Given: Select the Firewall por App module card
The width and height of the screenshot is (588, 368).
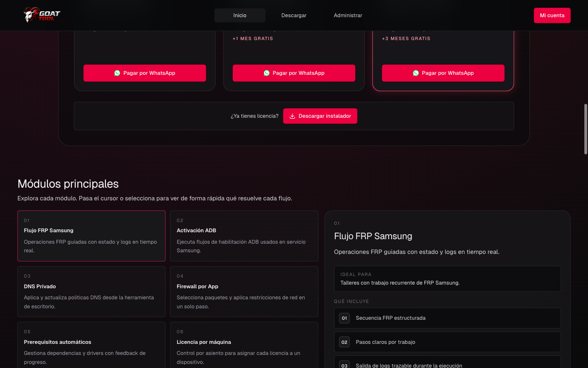Looking at the screenshot, I should (x=244, y=292).
